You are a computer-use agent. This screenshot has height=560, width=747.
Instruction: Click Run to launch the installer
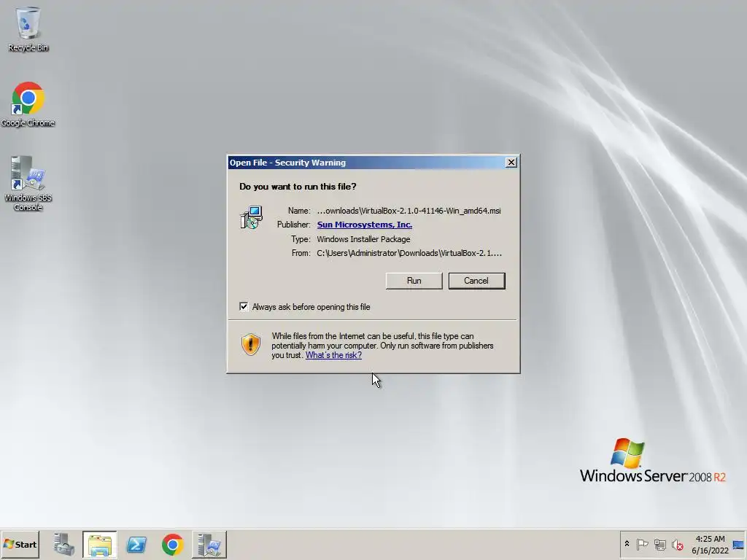[414, 281]
